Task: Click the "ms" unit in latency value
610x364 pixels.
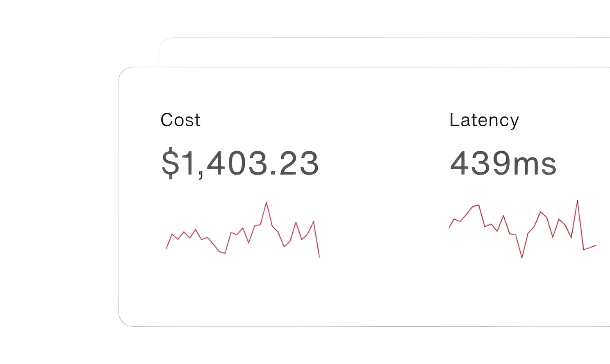Action: (535, 164)
